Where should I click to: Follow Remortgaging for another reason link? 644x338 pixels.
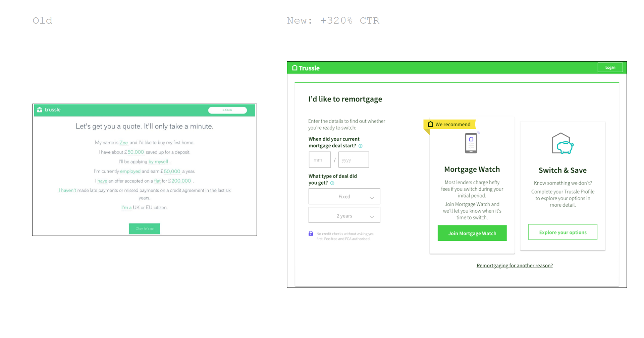[515, 266]
